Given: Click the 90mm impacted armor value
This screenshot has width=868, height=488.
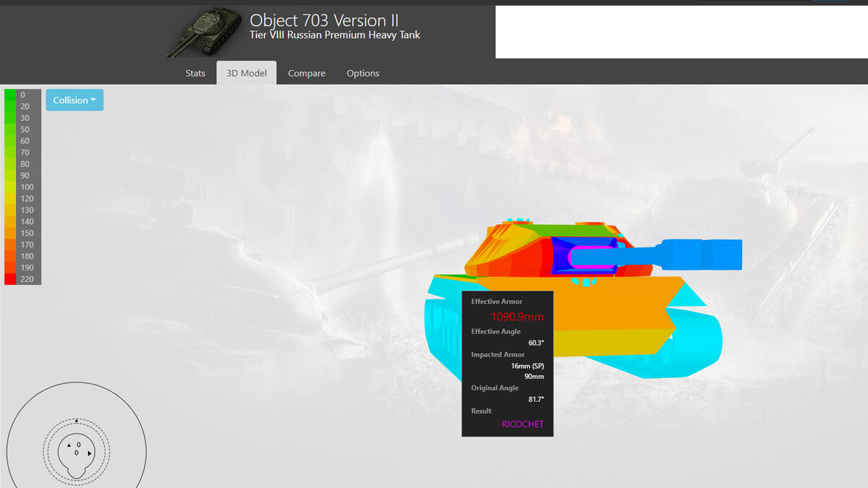Looking at the screenshot, I should point(535,377).
